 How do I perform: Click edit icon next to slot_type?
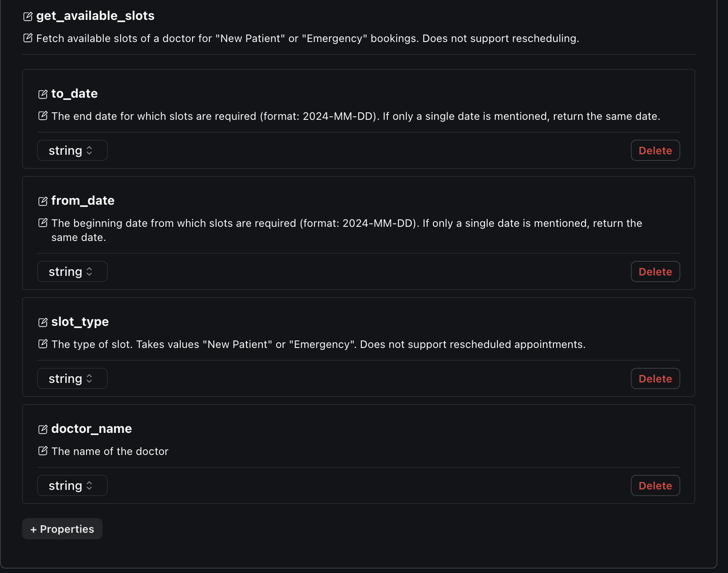pos(43,322)
